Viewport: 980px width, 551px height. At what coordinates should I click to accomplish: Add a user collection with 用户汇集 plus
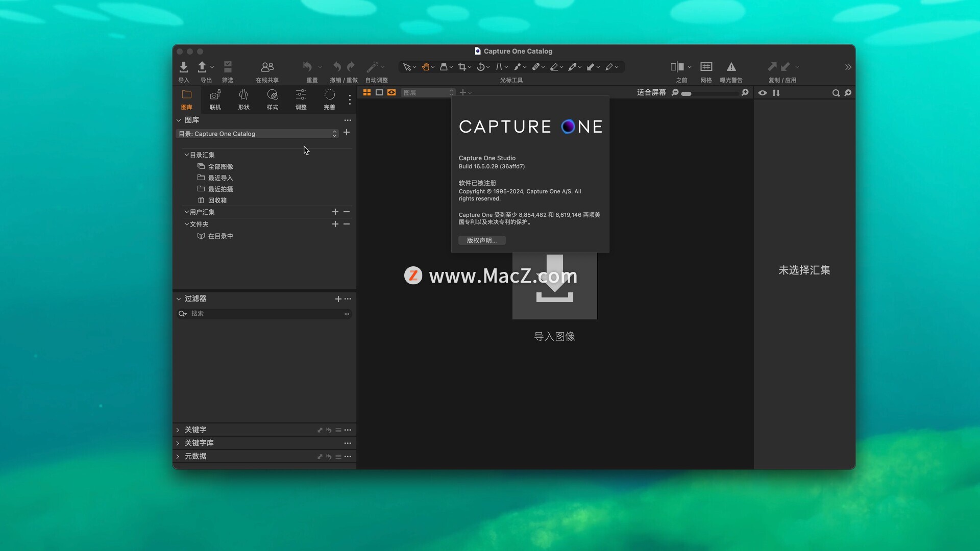335,212
